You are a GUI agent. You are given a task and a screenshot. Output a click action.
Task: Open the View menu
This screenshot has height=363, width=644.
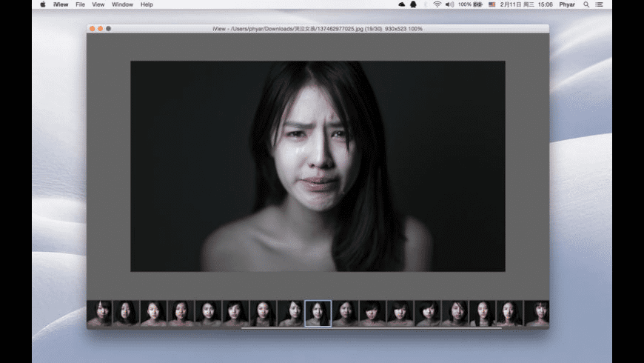point(98,4)
